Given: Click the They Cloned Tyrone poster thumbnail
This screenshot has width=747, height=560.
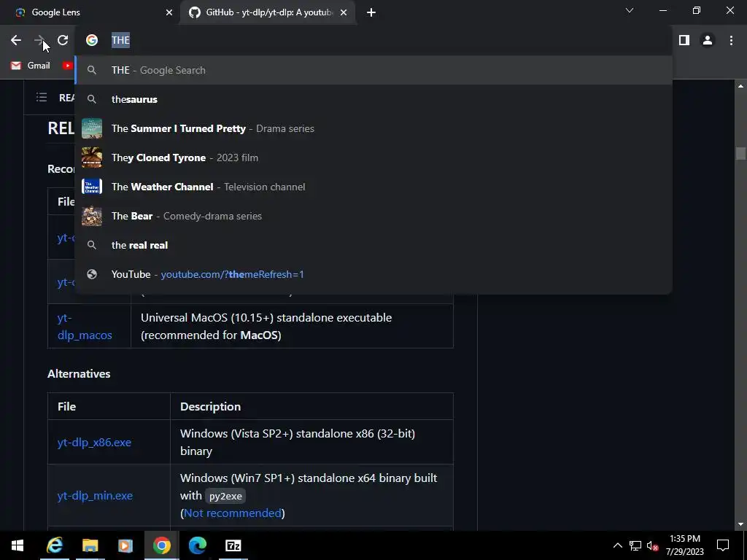Looking at the screenshot, I should click(92, 157).
